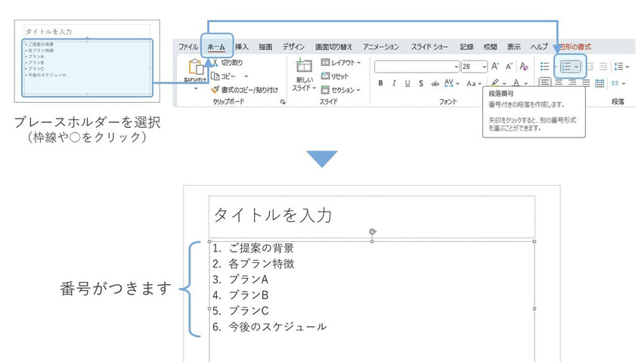Click the Justify paragraph icon
This screenshot has height=362, width=644.
click(586, 83)
